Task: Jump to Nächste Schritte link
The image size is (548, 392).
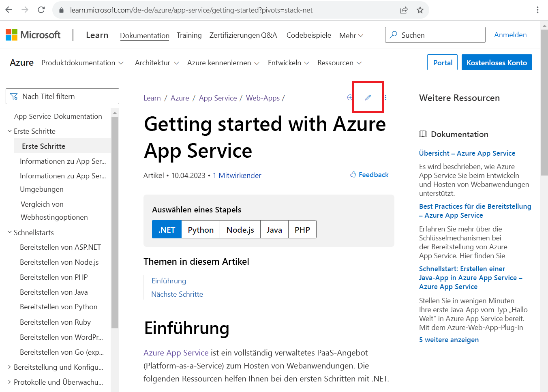Action: coord(177,294)
